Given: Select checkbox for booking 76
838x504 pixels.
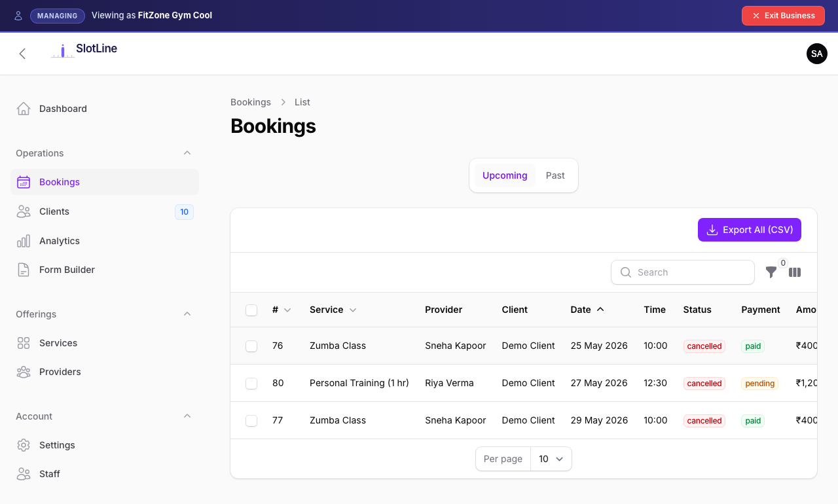Looking at the screenshot, I should (x=251, y=346).
